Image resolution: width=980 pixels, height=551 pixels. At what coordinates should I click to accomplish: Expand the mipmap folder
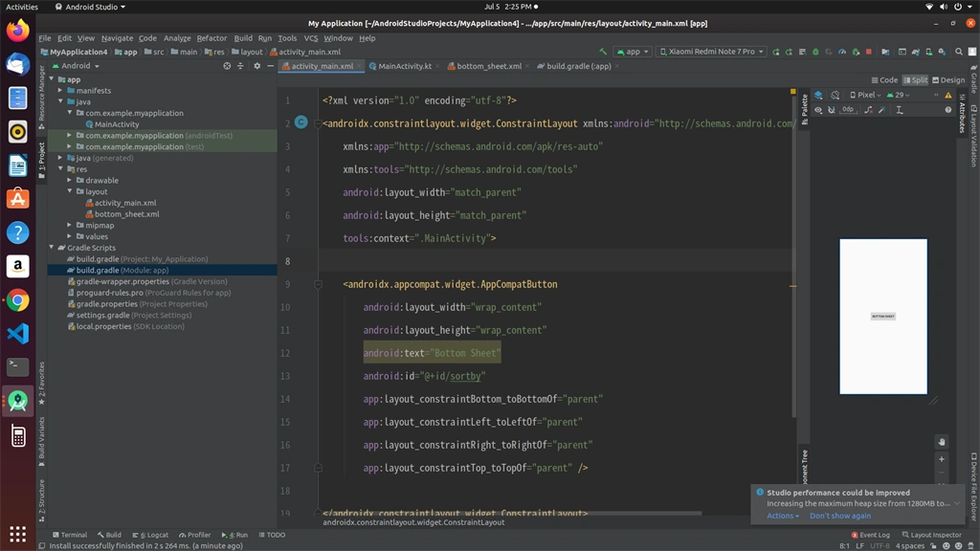point(69,226)
